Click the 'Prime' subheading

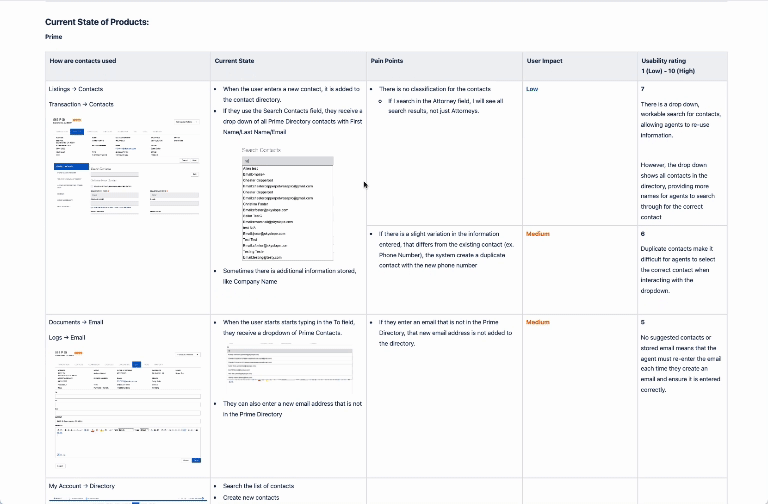pyautogui.click(x=54, y=36)
